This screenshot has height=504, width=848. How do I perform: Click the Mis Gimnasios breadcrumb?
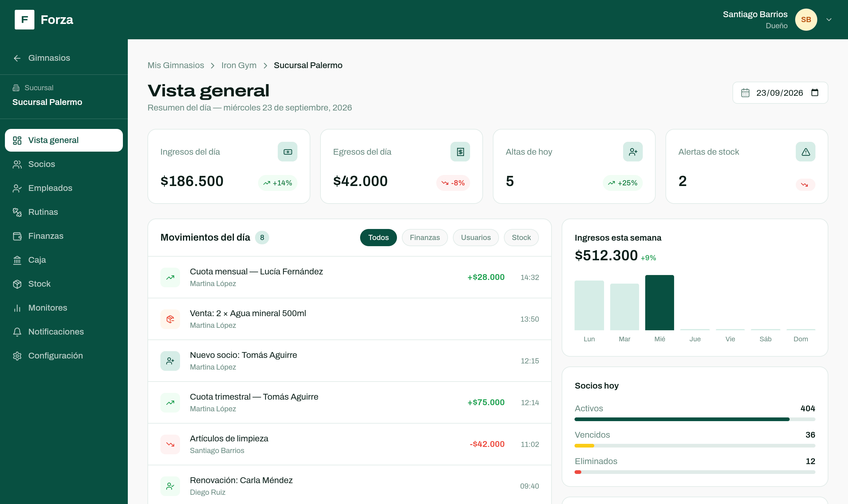coord(176,65)
